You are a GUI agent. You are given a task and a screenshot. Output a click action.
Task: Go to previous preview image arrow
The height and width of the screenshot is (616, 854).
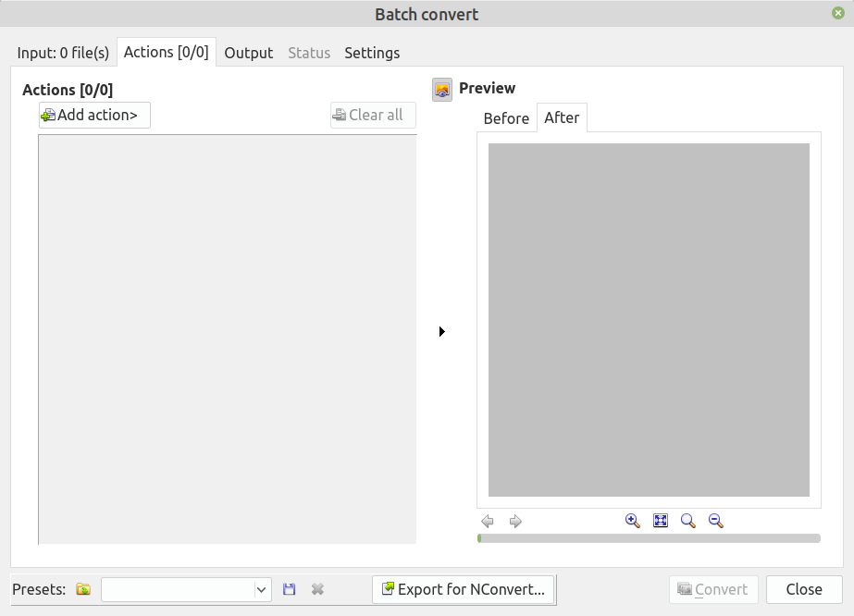pyautogui.click(x=488, y=522)
